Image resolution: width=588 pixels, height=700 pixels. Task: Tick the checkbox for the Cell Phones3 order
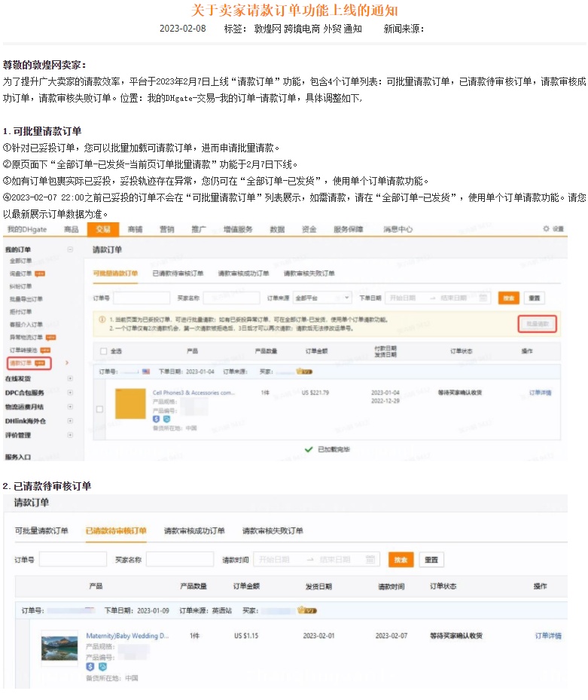(x=99, y=409)
